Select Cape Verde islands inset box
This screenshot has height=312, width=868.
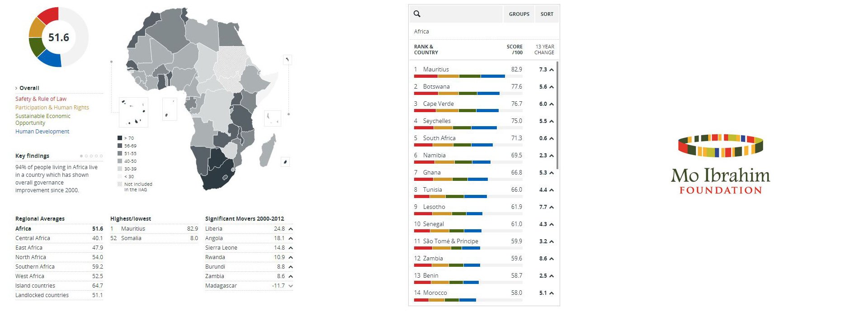[x=133, y=112]
